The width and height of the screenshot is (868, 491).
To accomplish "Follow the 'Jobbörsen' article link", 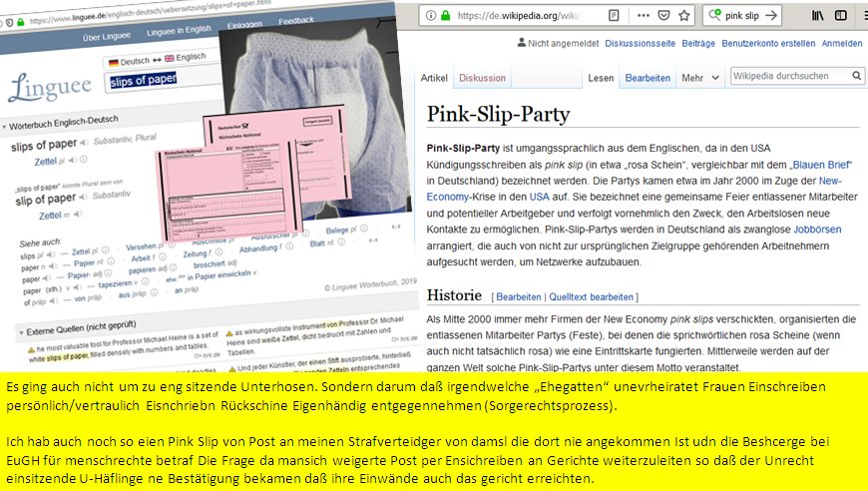I will pyautogui.click(x=817, y=230).
